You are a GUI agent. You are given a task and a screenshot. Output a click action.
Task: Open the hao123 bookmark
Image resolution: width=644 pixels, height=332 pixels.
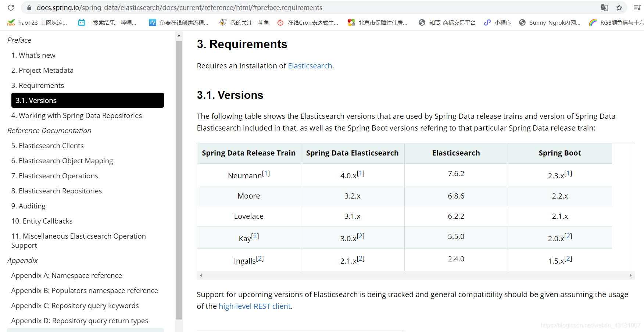[x=37, y=22]
